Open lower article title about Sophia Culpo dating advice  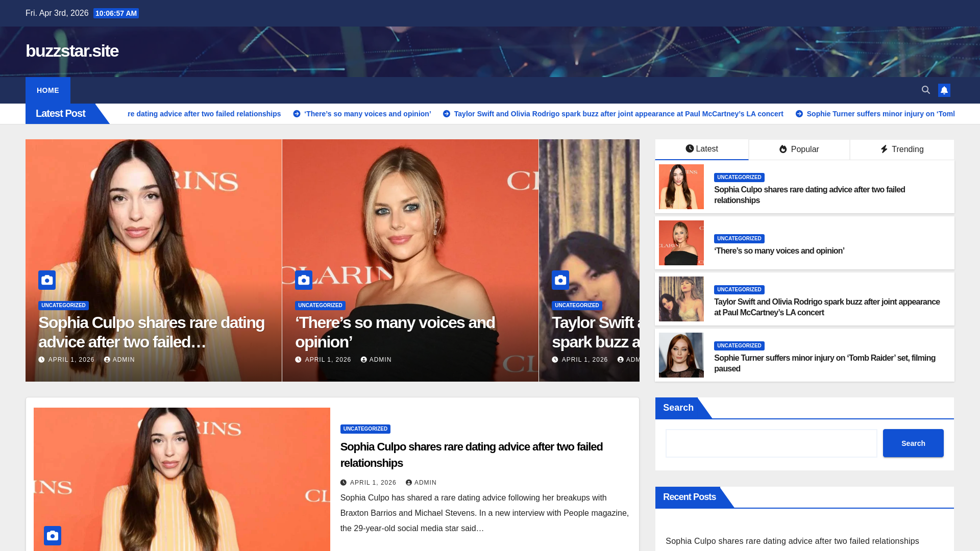[x=472, y=455]
